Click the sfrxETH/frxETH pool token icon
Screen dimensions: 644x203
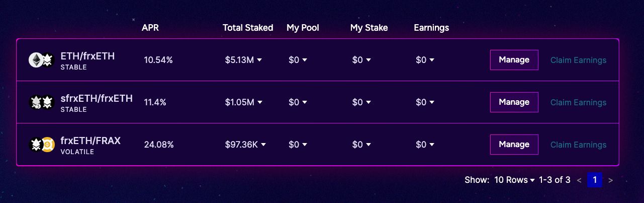(41, 102)
